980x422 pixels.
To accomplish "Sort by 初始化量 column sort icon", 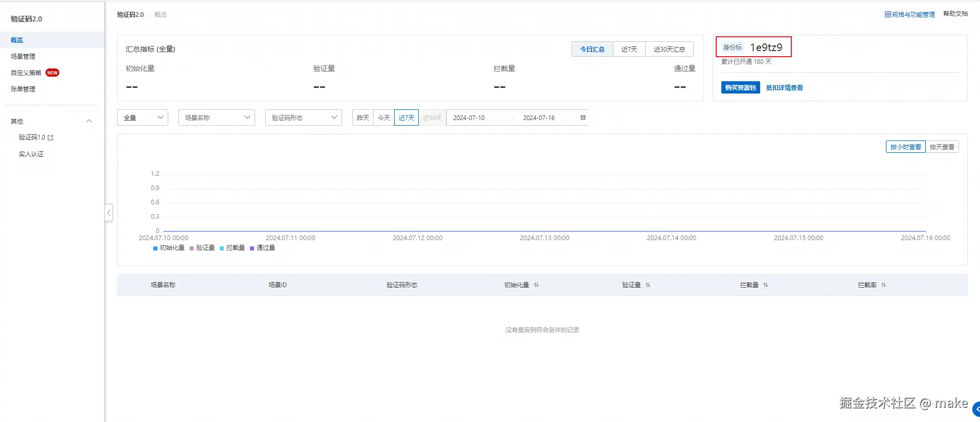I will pyautogui.click(x=536, y=285).
